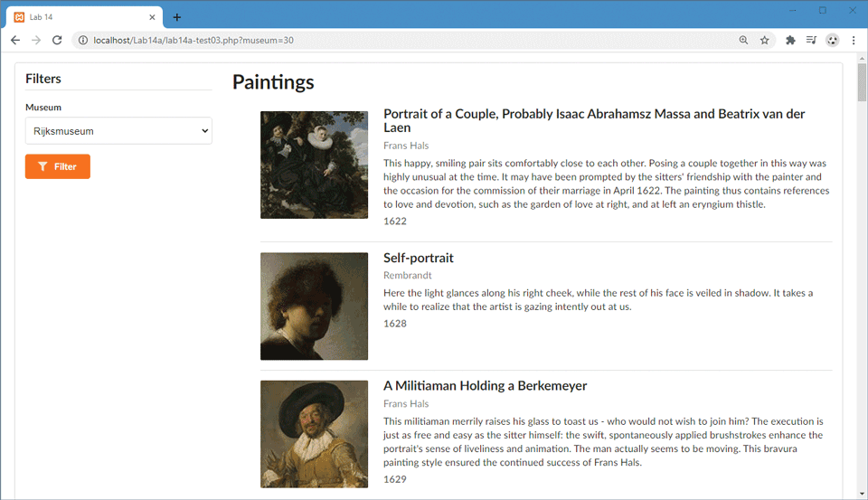The height and width of the screenshot is (500, 868).
Task: Click the page's vertical scrollbar thumb
Action: (x=862, y=83)
